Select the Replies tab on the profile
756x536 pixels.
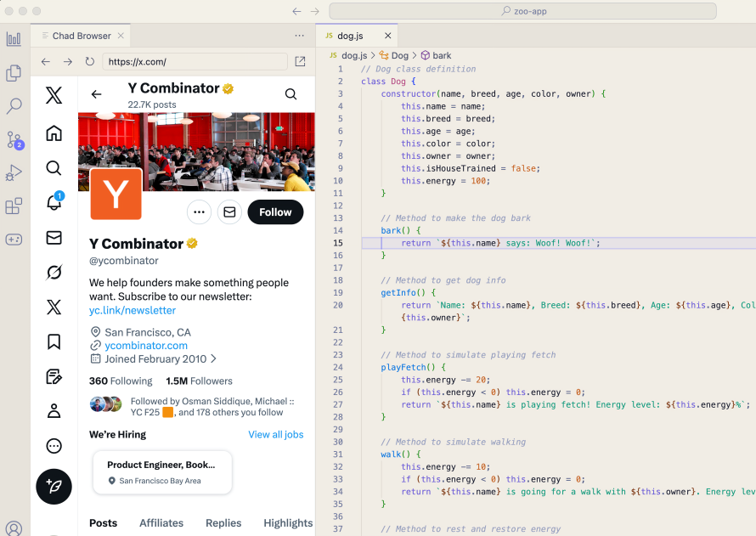pyautogui.click(x=223, y=523)
